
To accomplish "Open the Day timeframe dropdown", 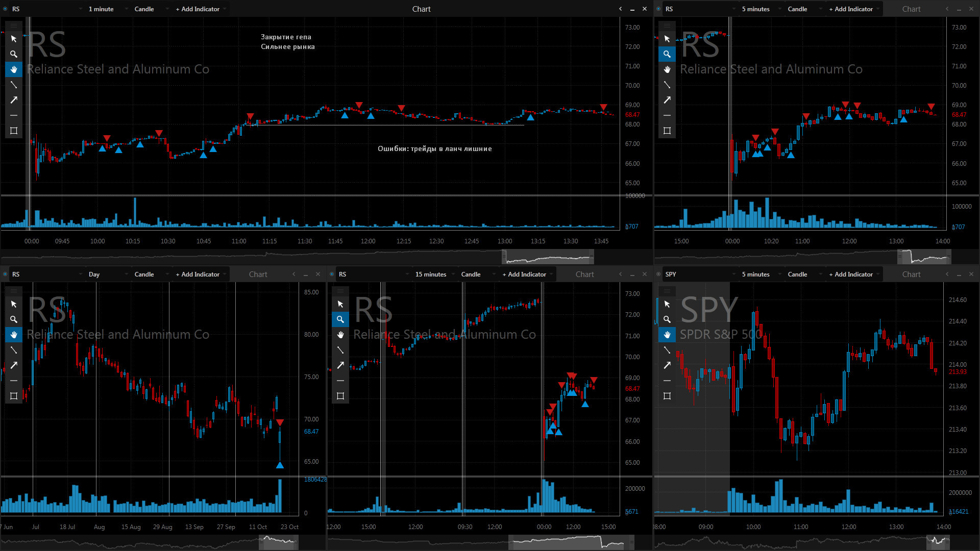I will [108, 274].
